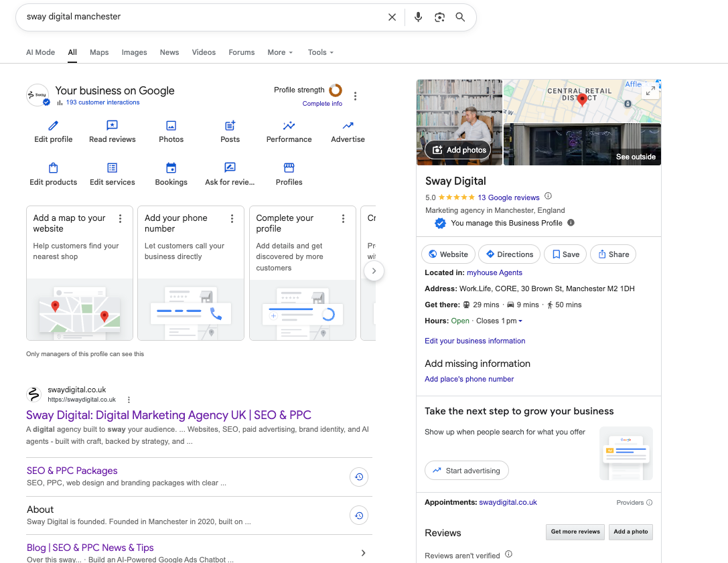Click the Providers info icon
The width and height of the screenshot is (728, 563).
[x=649, y=502]
